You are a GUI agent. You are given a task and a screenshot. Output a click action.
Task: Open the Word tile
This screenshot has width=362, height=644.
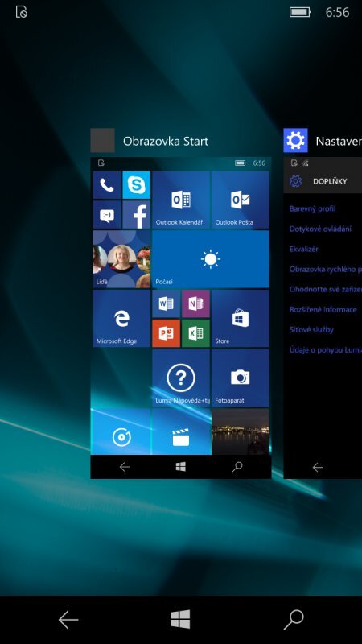click(167, 303)
